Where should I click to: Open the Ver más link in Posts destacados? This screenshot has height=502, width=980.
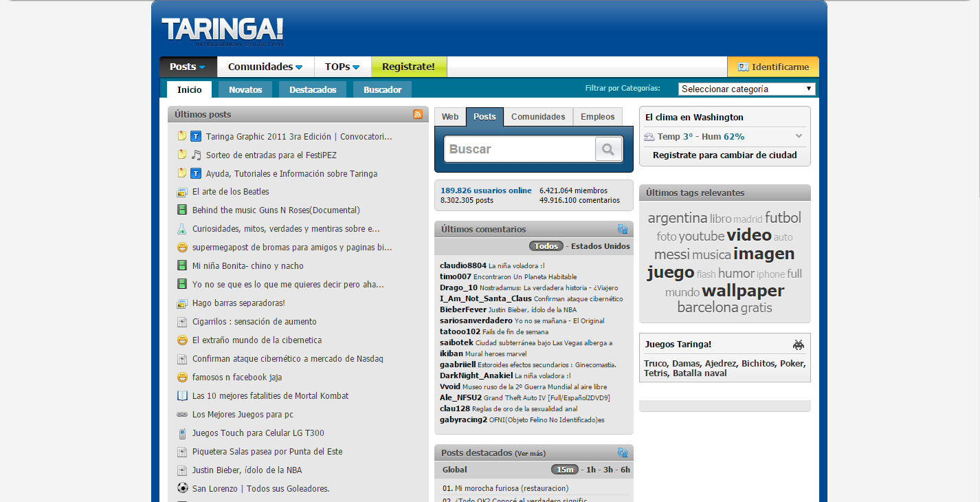click(531, 453)
